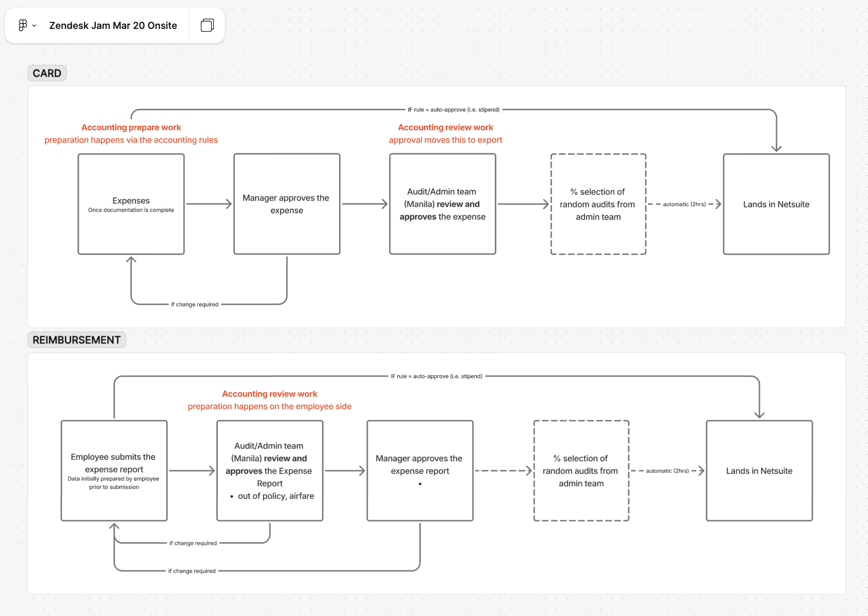Click 'preparation happens on the employee side' text
Viewport: 868px width, 616px height.
[270, 406]
